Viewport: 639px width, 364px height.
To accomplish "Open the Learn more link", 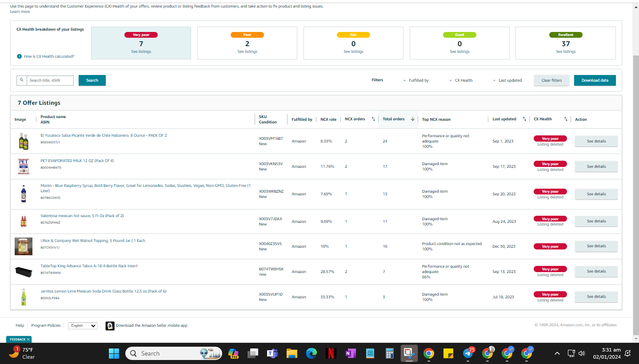I will tap(20, 12).
